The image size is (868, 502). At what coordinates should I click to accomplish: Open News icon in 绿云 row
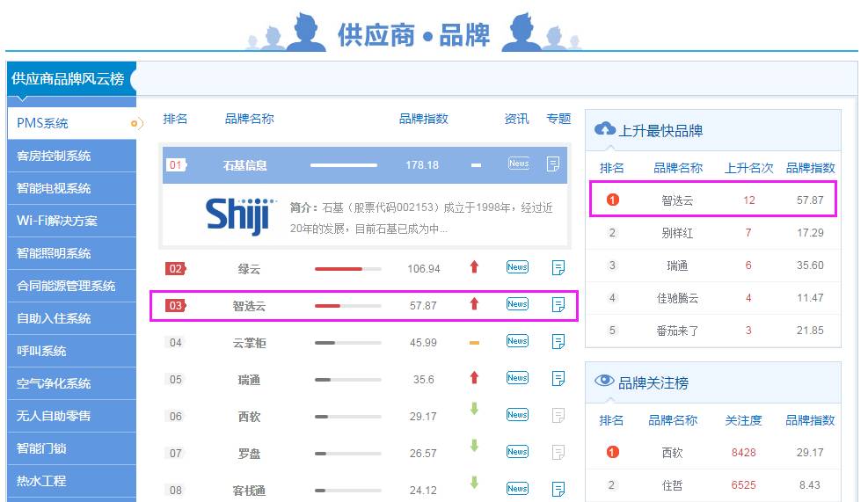coord(517,266)
